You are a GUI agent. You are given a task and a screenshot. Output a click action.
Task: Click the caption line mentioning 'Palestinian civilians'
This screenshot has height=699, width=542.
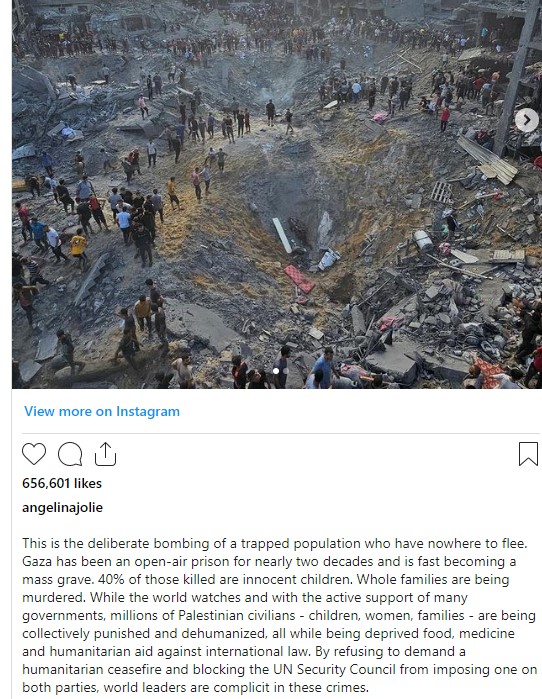tap(279, 616)
